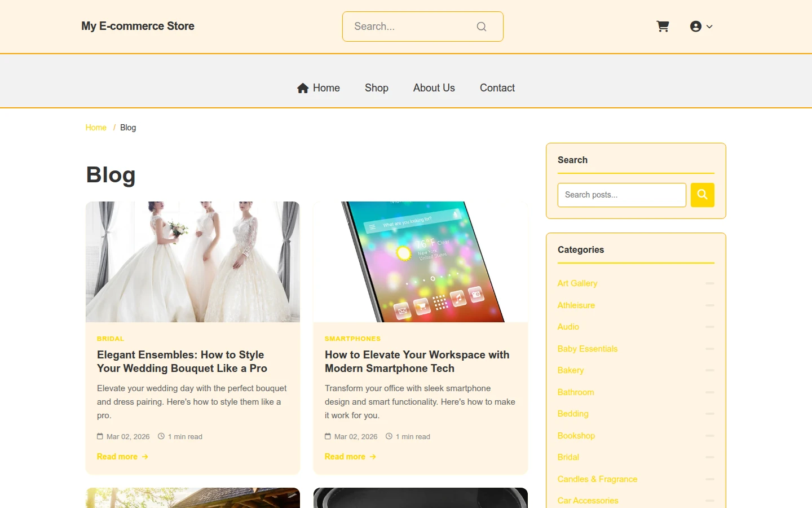This screenshot has width=812, height=508.
Task: Open the Candles & Fragrance category
Action: tap(598, 479)
